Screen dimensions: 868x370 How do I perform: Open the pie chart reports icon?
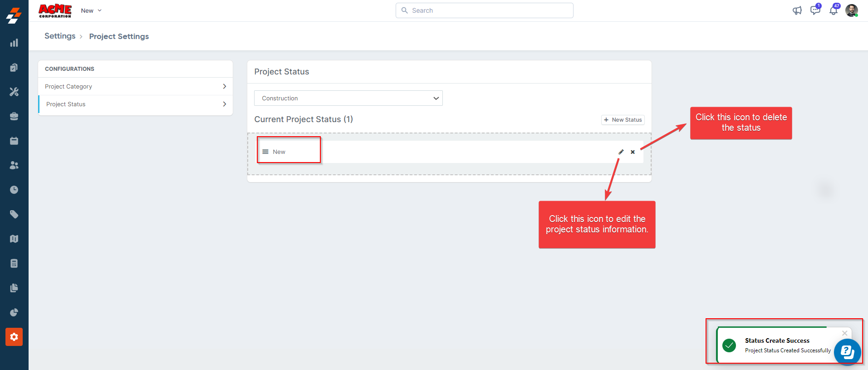pos(14,312)
